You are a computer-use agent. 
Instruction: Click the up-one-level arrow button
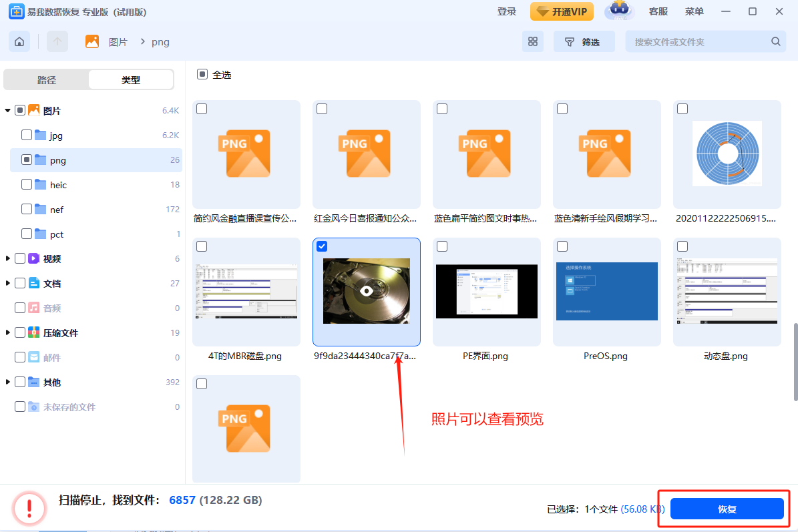pyautogui.click(x=57, y=41)
